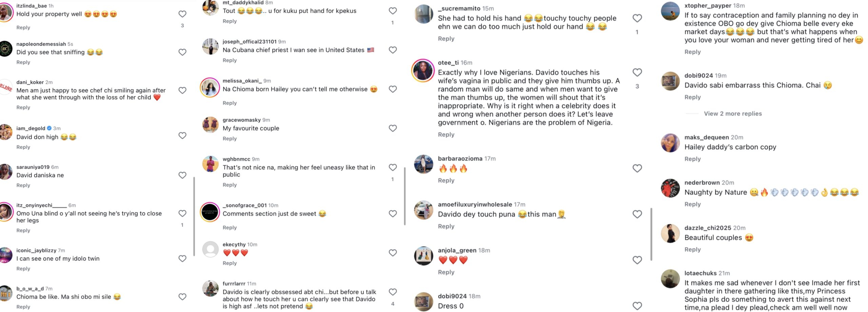Image resolution: width=868 pixels, height=312 pixels.
Task: Heart furrrlarrr's comment about Davido
Action: (393, 292)
